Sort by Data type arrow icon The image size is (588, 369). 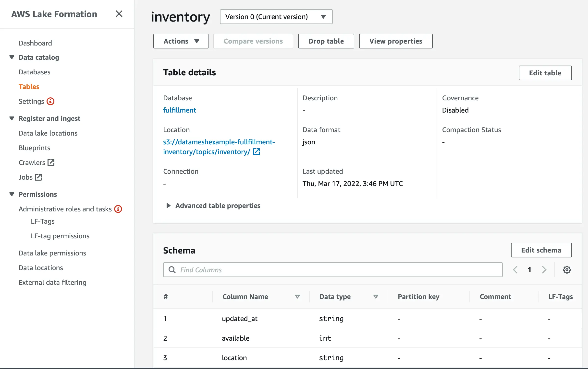376,297
